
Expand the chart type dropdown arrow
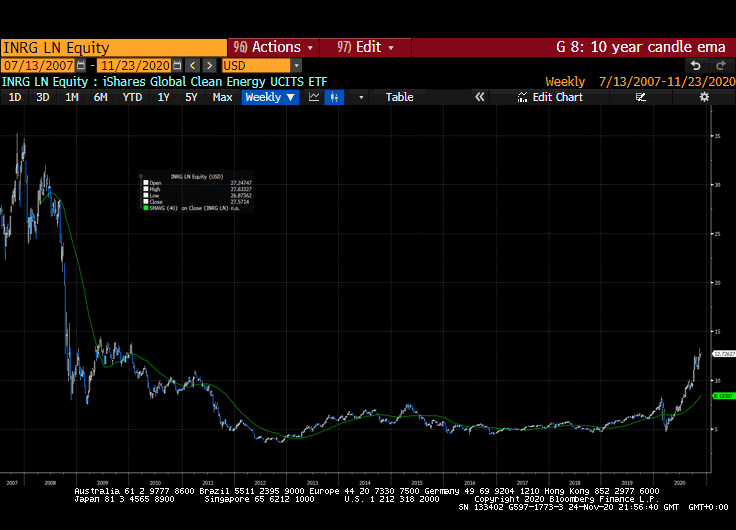coord(361,97)
